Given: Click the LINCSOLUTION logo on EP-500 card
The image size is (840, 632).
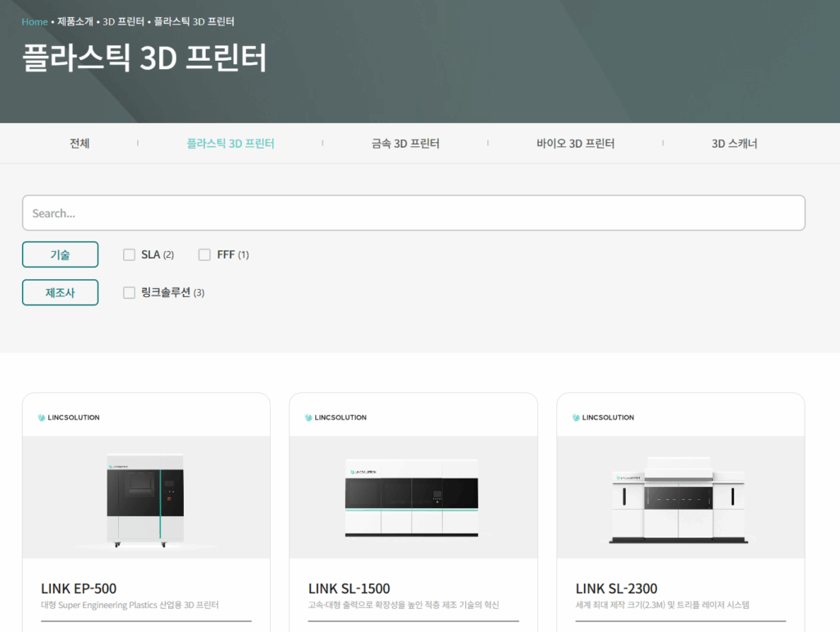Looking at the screenshot, I should 69,418.
